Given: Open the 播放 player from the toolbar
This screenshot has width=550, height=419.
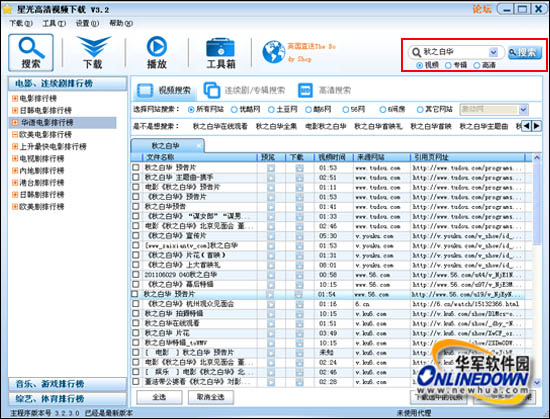Looking at the screenshot, I should point(156,53).
